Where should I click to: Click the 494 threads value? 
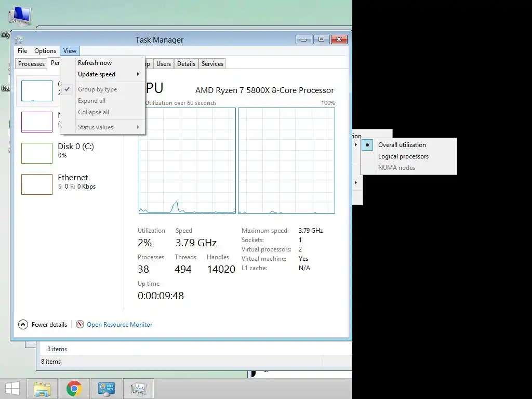pos(183,270)
